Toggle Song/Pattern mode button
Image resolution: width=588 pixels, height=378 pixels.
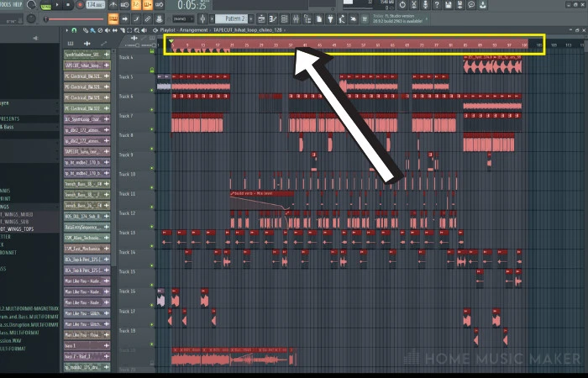pyautogui.click(x=45, y=6)
